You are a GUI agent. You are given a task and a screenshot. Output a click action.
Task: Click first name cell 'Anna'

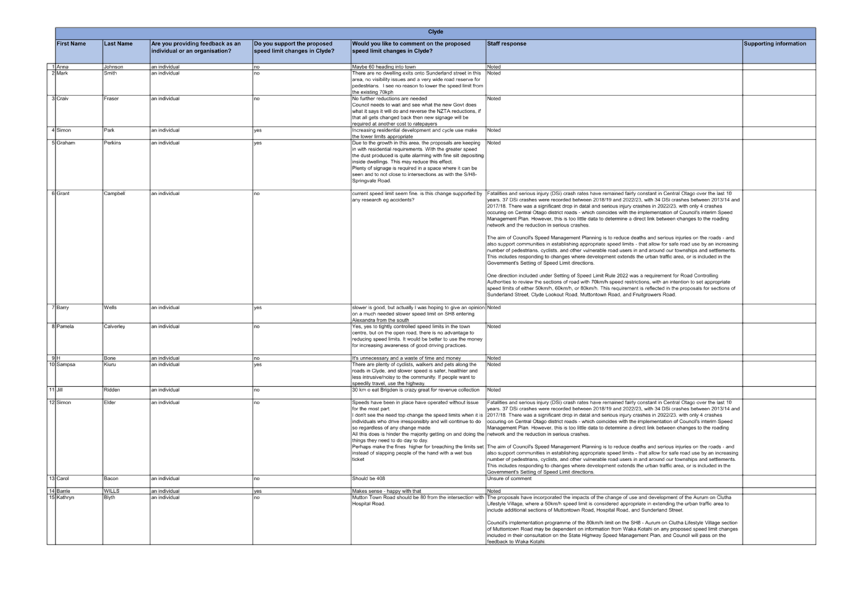[63, 67]
